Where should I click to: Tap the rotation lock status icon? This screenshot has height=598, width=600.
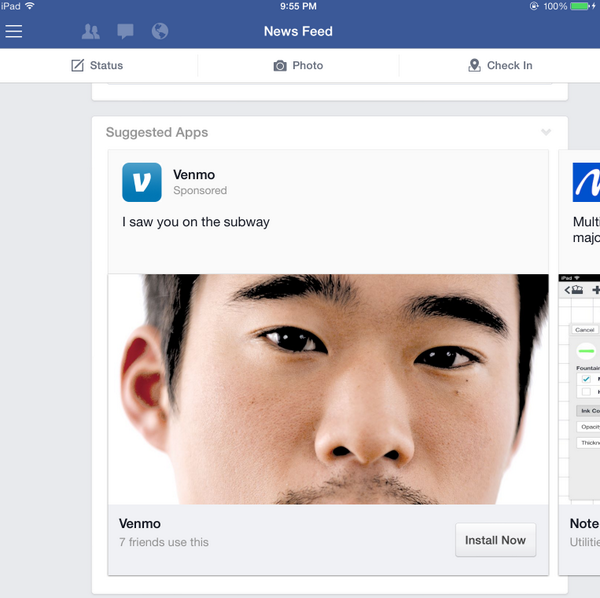pos(534,6)
